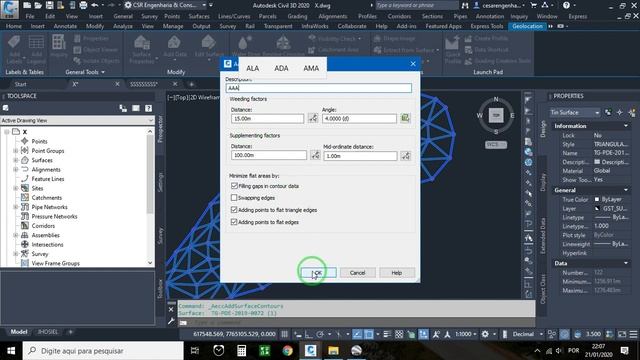Image resolution: width=640 pixels, height=360 pixels.
Task: Collapse the Information section in Properties
Action: click(626, 126)
